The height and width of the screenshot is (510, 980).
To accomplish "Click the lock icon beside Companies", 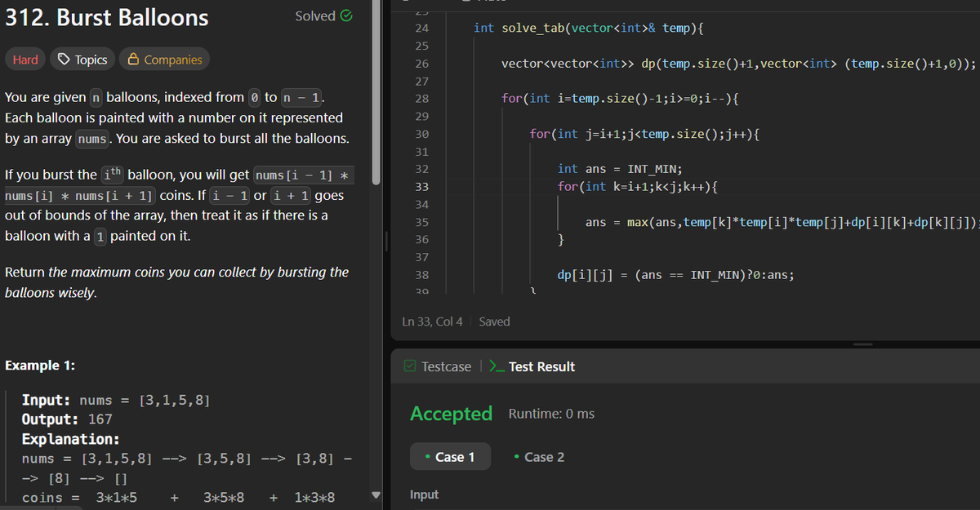I will coord(132,60).
